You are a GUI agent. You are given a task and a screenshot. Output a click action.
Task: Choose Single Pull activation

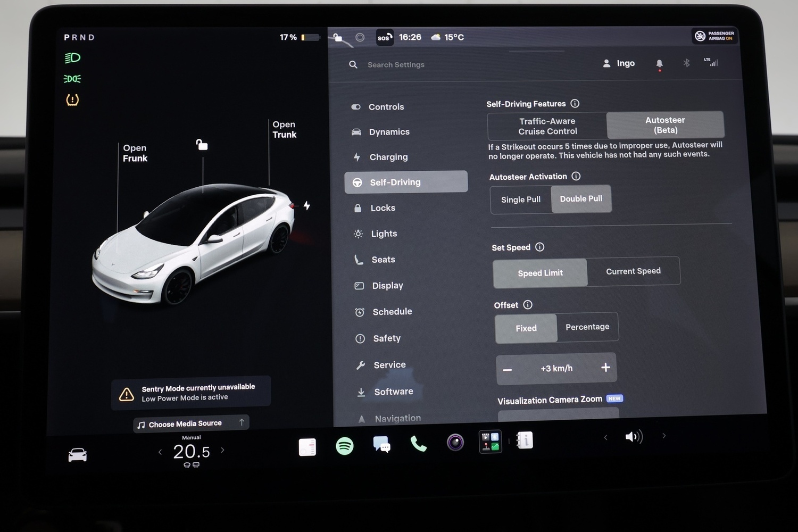[x=521, y=199]
